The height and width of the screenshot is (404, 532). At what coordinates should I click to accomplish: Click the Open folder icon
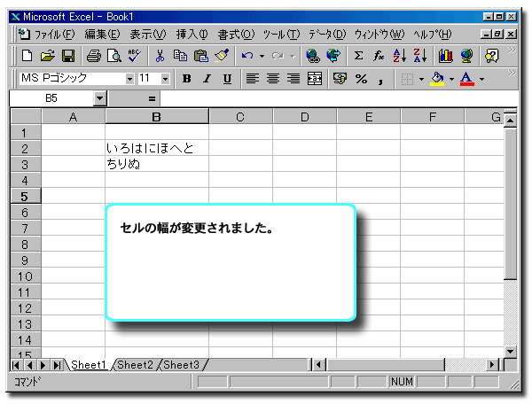click(48, 56)
